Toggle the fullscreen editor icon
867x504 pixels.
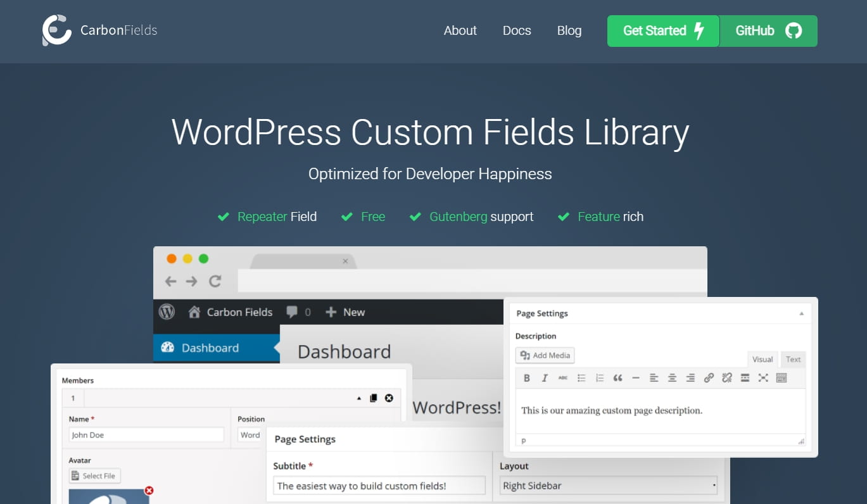[x=763, y=378]
